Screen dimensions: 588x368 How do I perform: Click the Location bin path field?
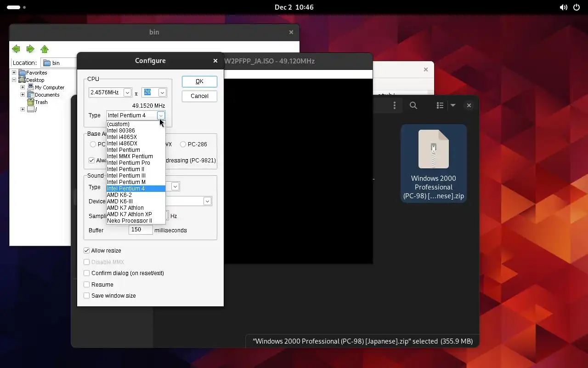pos(59,63)
